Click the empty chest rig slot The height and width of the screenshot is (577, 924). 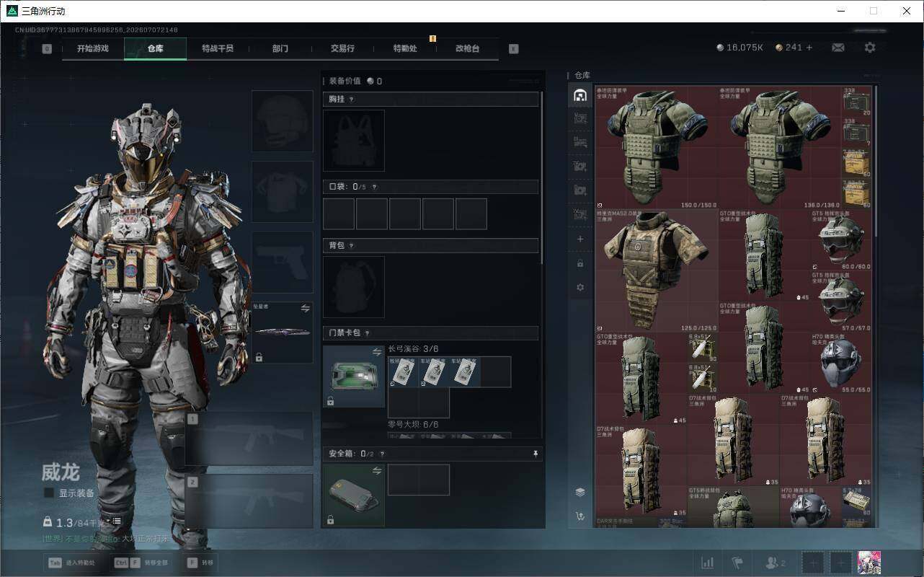(x=354, y=141)
